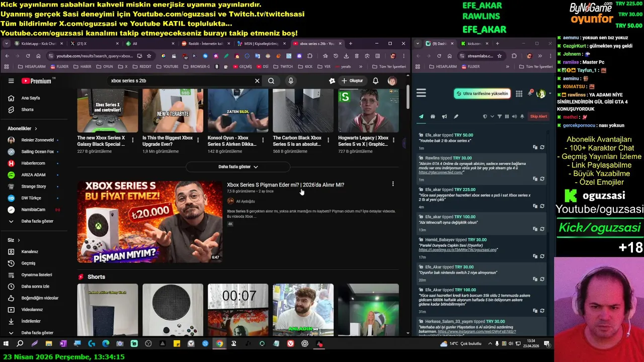Image resolution: width=644 pixels, height=362 pixels.
Task: Open Oynatma listeleri in the sidebar
Action: tap(34, 275)
